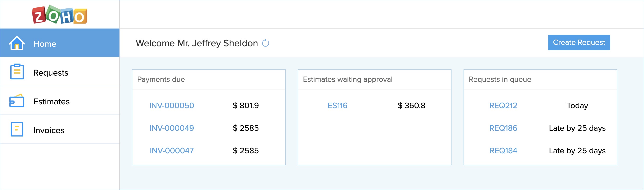Screen dimensions: 644x190
Task: Open estimate ES116
Action: 337,106
